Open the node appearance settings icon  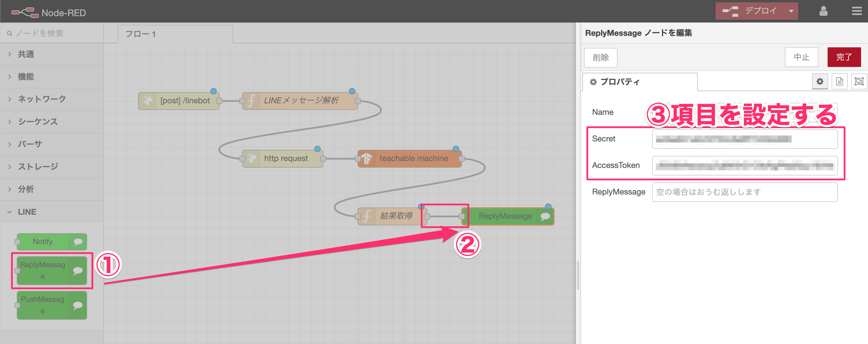[x=859, y=81]
